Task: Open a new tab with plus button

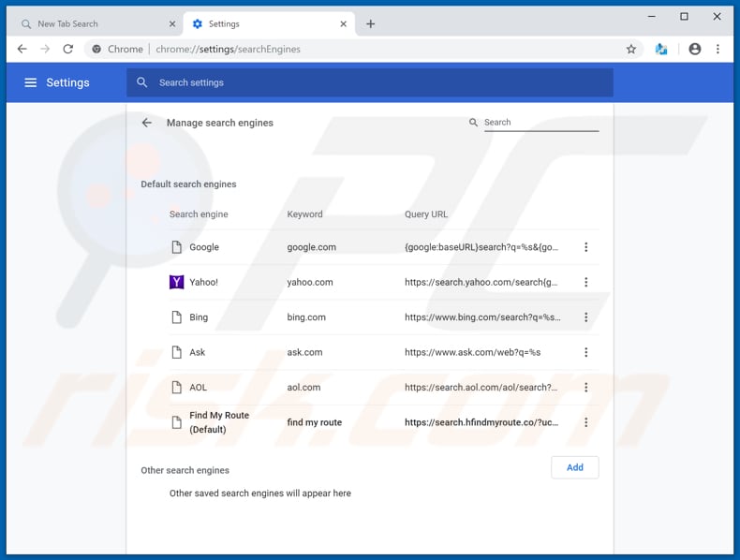Action: click(371, 24)
